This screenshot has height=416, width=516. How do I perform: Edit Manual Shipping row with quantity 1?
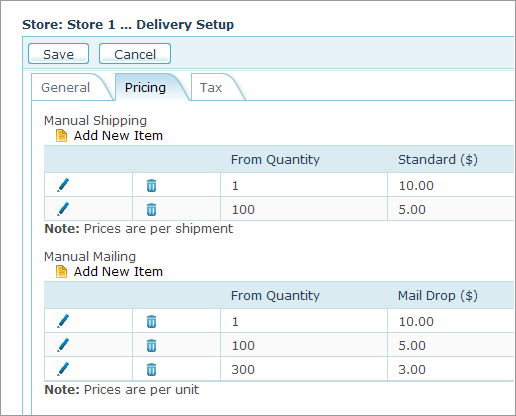coord(63,185)
